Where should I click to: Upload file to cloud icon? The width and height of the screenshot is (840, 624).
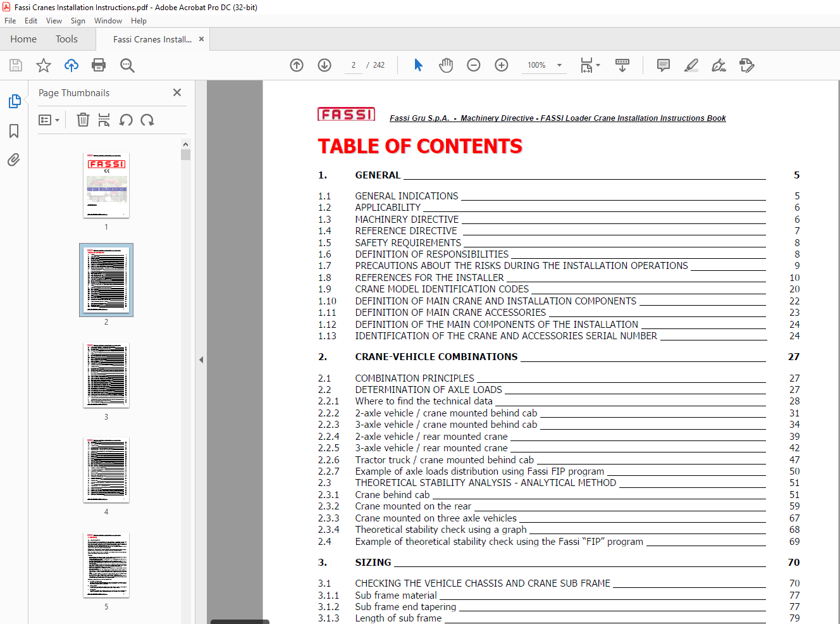(71, 65)
